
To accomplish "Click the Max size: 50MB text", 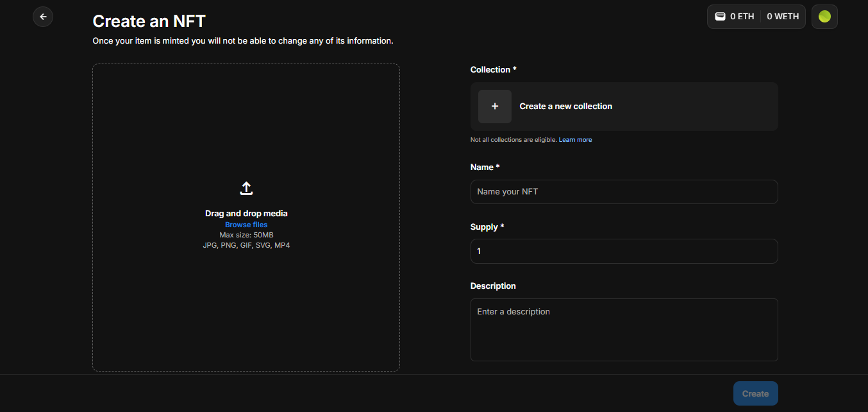I will click(x=246, y=235).
